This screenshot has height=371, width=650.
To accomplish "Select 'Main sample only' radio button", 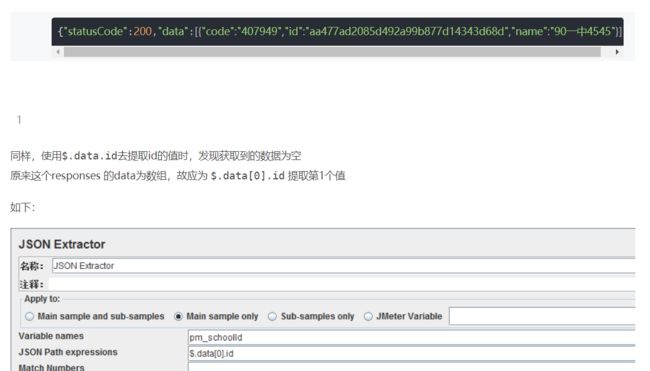I will [x=178, y=316].
